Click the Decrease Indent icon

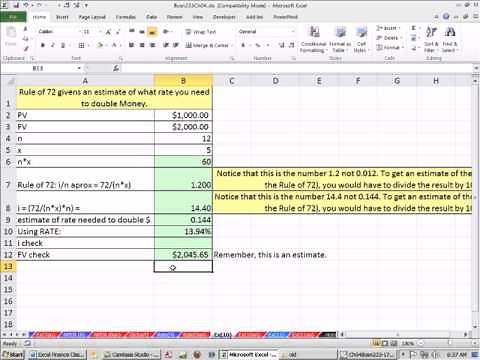tap(166, 45)
